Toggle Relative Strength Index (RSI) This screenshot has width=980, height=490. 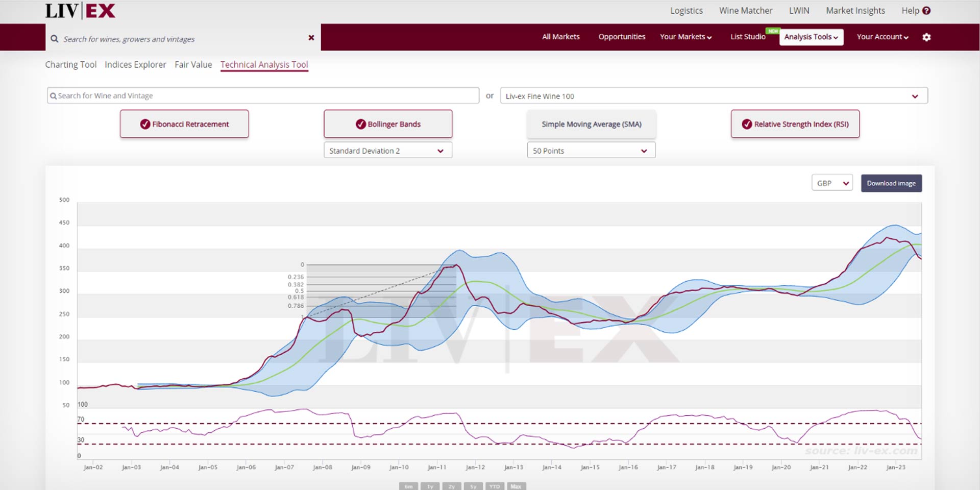coord(795,124)
